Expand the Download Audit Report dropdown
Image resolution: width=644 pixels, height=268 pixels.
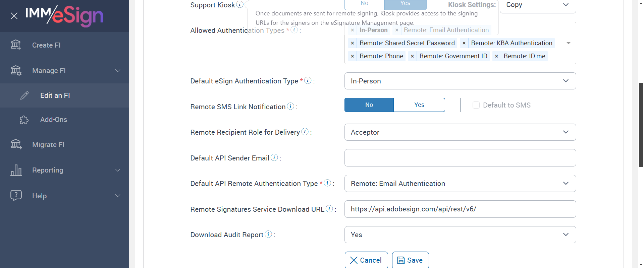[x=460, y=235]
